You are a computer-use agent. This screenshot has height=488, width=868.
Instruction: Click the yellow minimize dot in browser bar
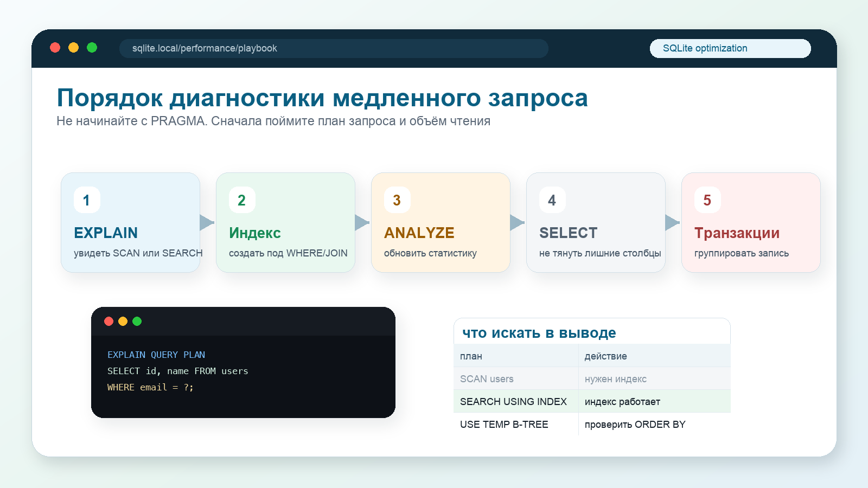tap(73, 48)
